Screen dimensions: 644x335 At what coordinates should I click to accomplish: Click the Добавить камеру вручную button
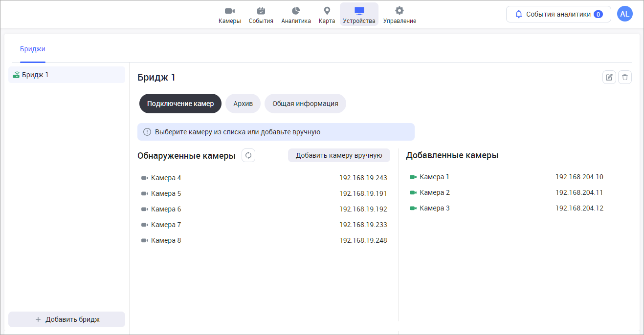pyautogui.click(x=339, y=155)
